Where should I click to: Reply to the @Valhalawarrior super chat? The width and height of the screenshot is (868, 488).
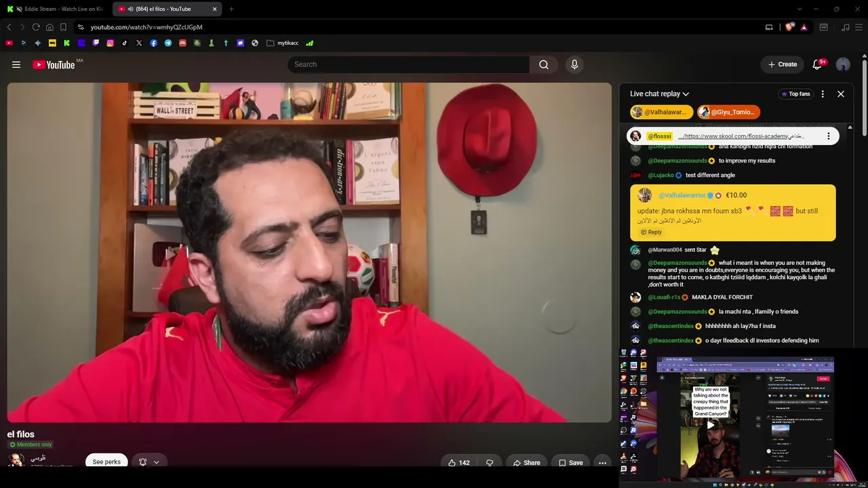click(651, 232)
